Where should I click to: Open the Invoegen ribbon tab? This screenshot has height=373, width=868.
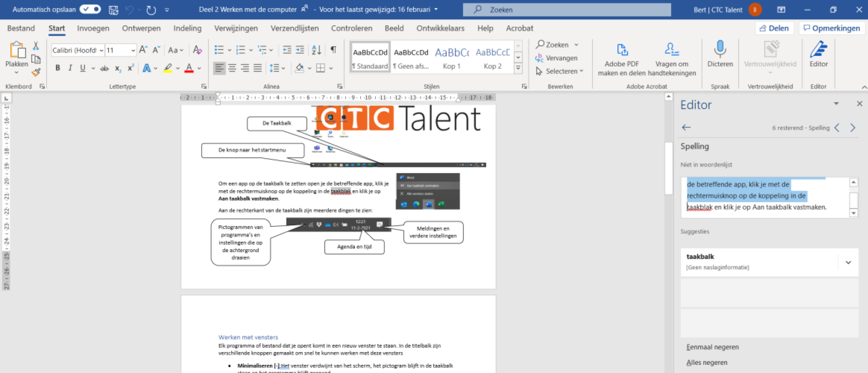click(x=93, y=28)
